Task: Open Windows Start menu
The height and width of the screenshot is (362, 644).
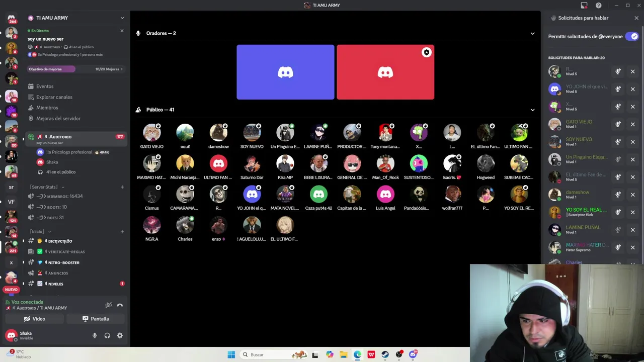Action: (231, 354)
